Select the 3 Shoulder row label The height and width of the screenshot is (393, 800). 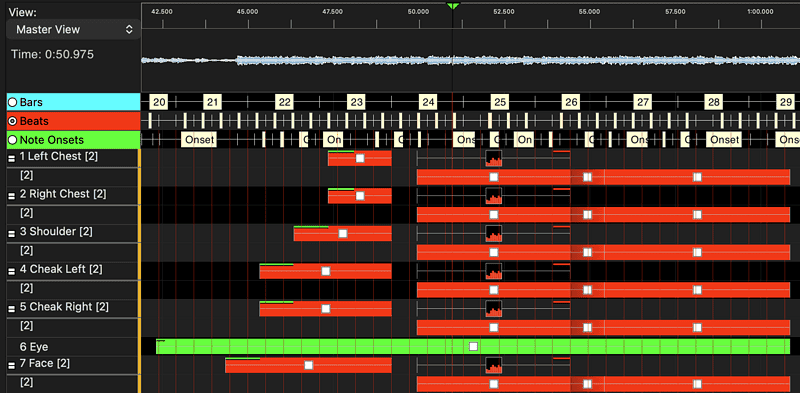(56, 232)
